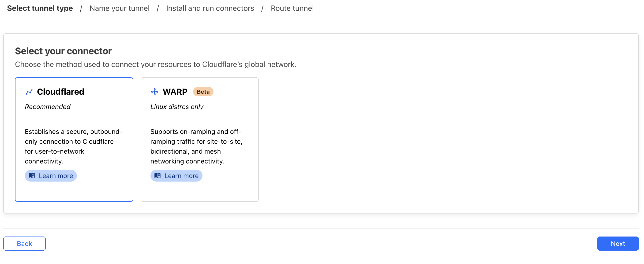This screenshot has width=644, height=264.
Task: Open Learn more for WARP
Action: pyautogui.click(x=176, y=176)
